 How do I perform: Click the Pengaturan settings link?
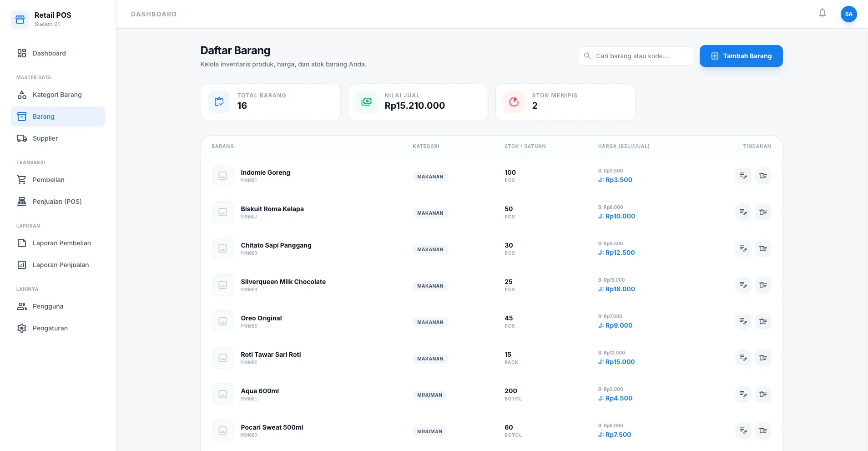point(50,328)
